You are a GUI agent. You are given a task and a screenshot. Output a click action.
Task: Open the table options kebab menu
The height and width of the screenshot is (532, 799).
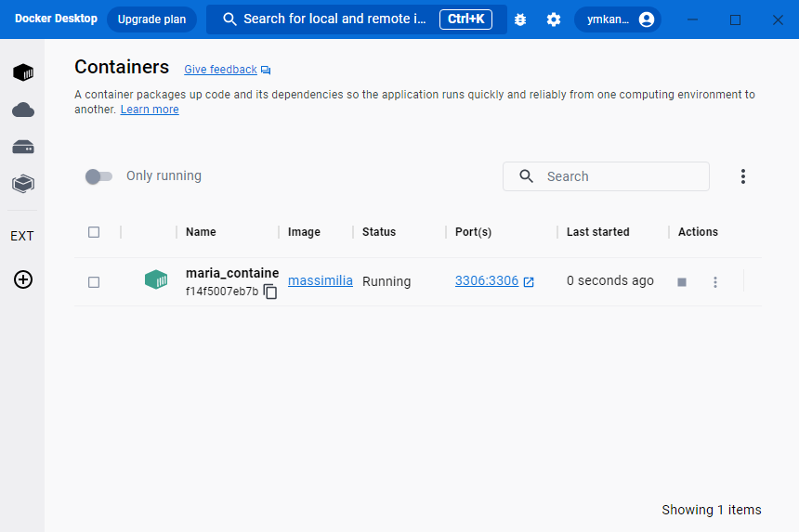click(743, 176)
